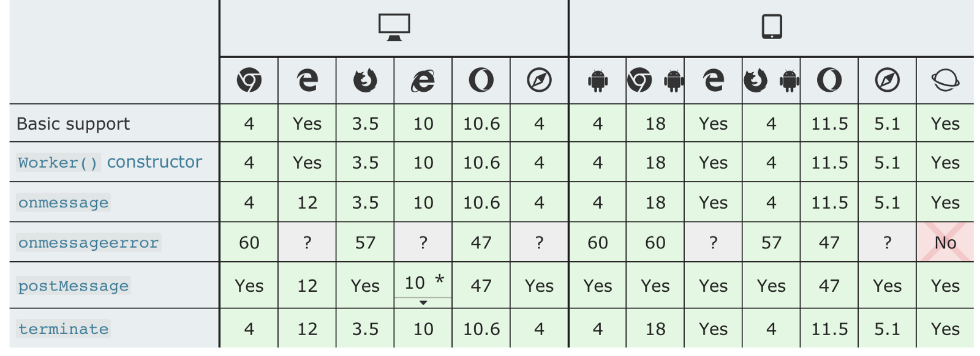Click the desktop Safari compass icon
980x356 pixels.
539,80
